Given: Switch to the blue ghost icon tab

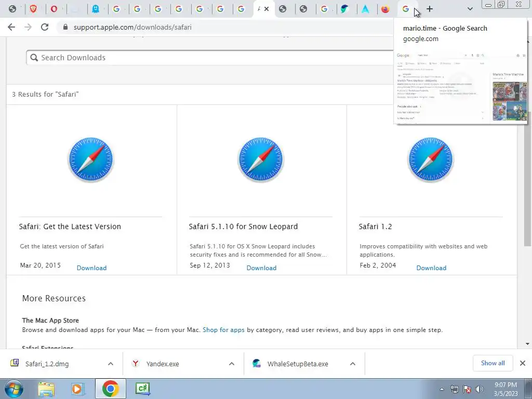Looking at the screenshot, I should [96, 9].
